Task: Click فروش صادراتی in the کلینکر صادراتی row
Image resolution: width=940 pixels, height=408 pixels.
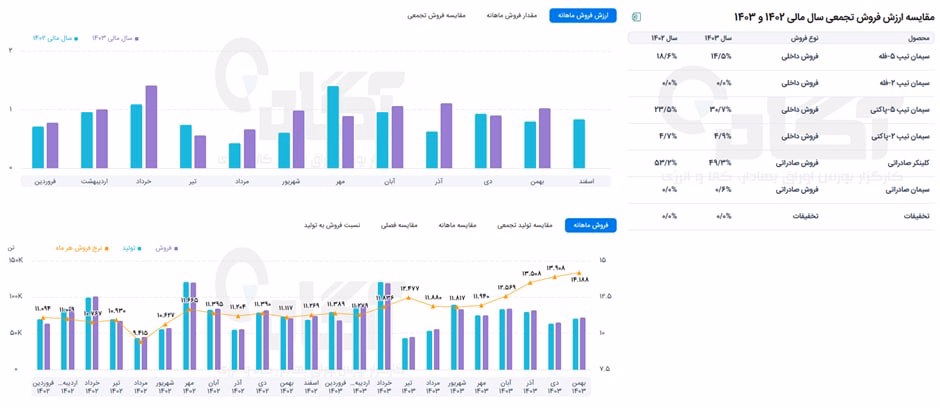Action: tap(800, 162)
